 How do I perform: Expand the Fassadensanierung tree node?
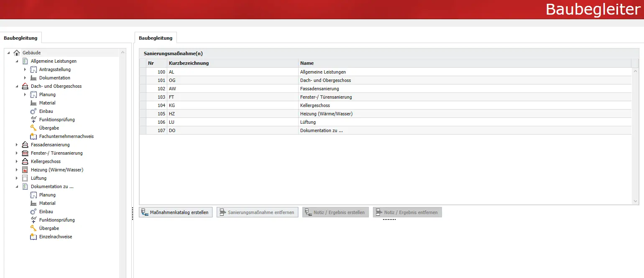[17, 145]
